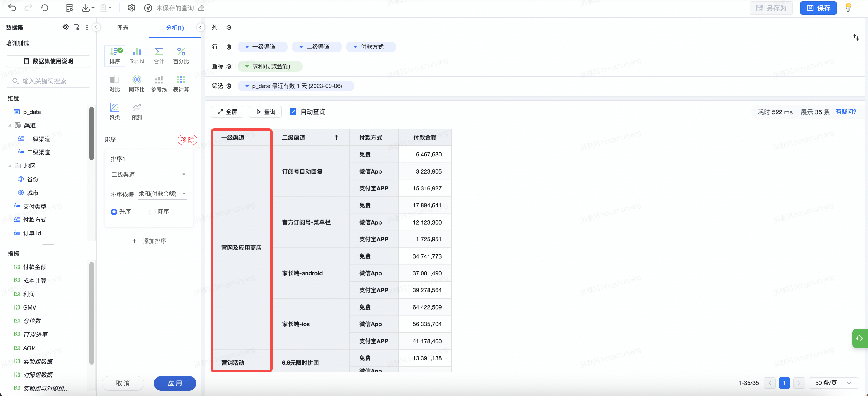
Task: Click the dataset document icon beside 数据集
Action: click(x=77, y=27)
